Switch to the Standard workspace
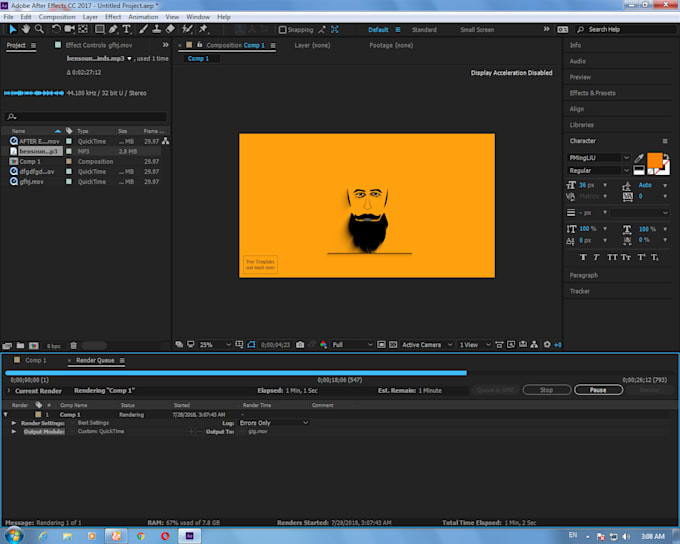 pos(424,30)
